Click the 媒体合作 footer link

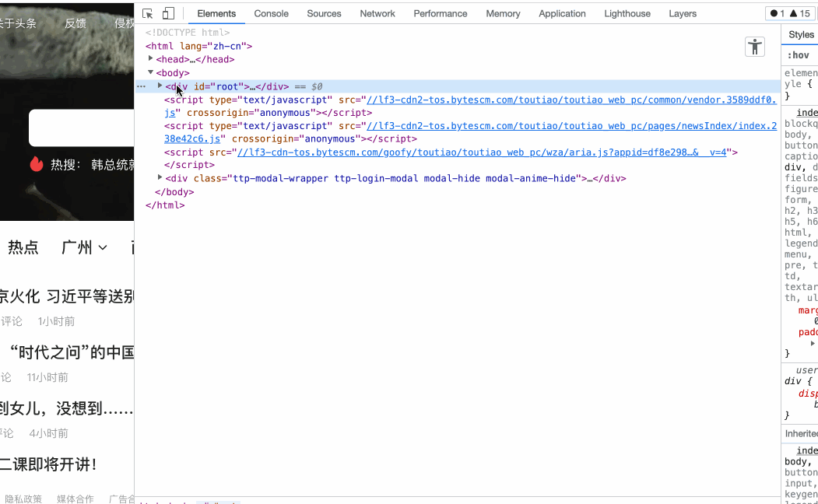(75, 499)
